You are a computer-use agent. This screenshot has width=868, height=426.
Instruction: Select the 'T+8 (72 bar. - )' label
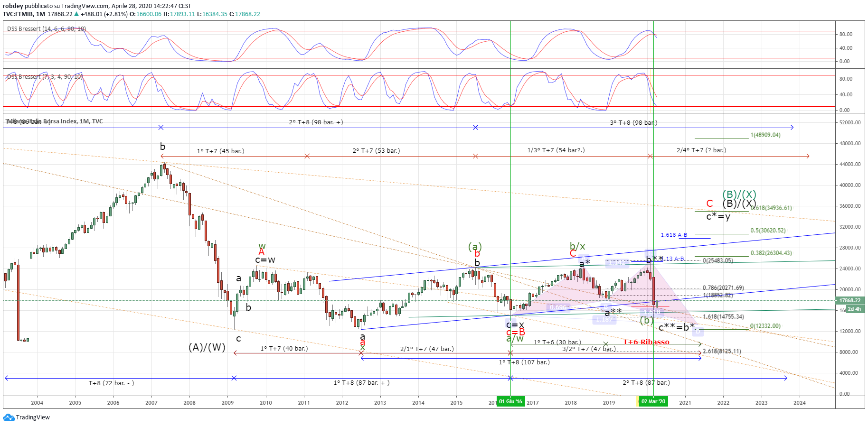coord(112,383)
